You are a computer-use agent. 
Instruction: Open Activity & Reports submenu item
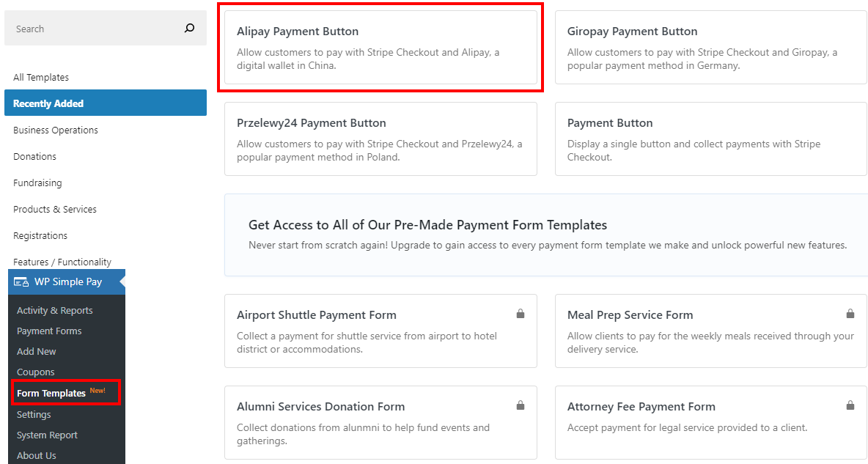[x=54, y=310]
